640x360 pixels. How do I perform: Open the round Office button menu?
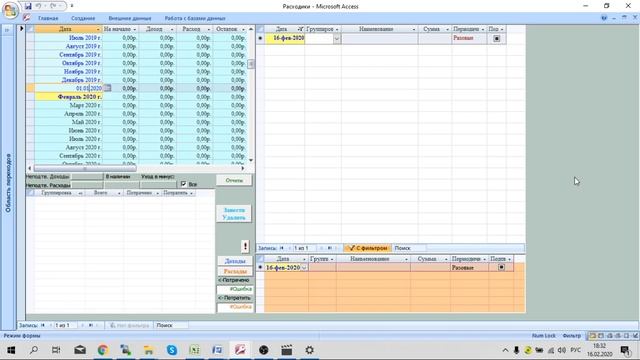coord(10,10)
